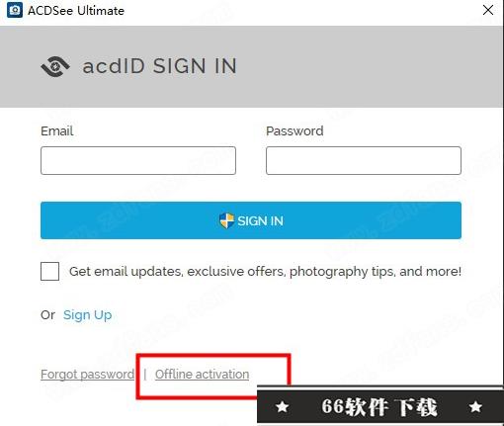Image resolution: width=504 pixels, height=426 pixels.
Task: Click the right star in the black banner
Action: tap(475, 406)
